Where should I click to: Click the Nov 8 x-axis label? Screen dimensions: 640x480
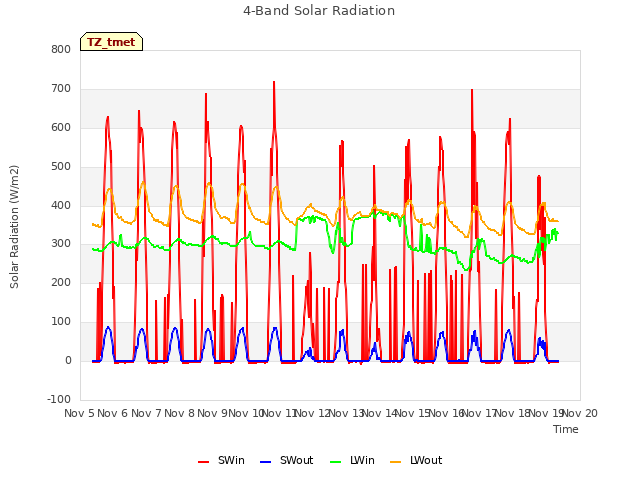tap(179, 413)
